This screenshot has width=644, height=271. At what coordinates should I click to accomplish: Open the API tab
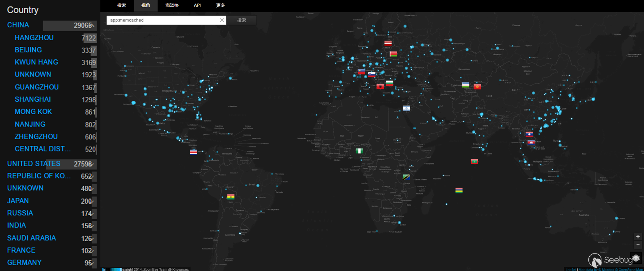tap(197, 5)
